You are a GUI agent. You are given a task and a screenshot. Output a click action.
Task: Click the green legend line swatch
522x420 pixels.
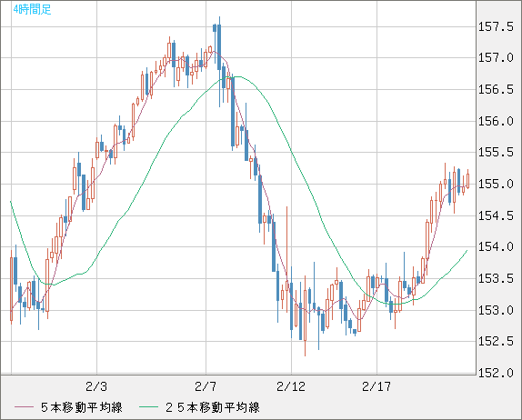pyautogui.click(x=148, y=407)
